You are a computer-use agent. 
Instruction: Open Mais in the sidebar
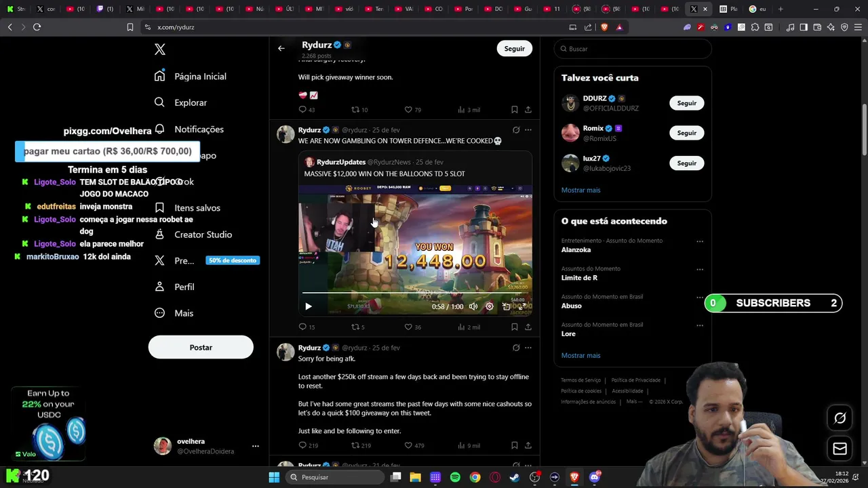pos(174,313)
